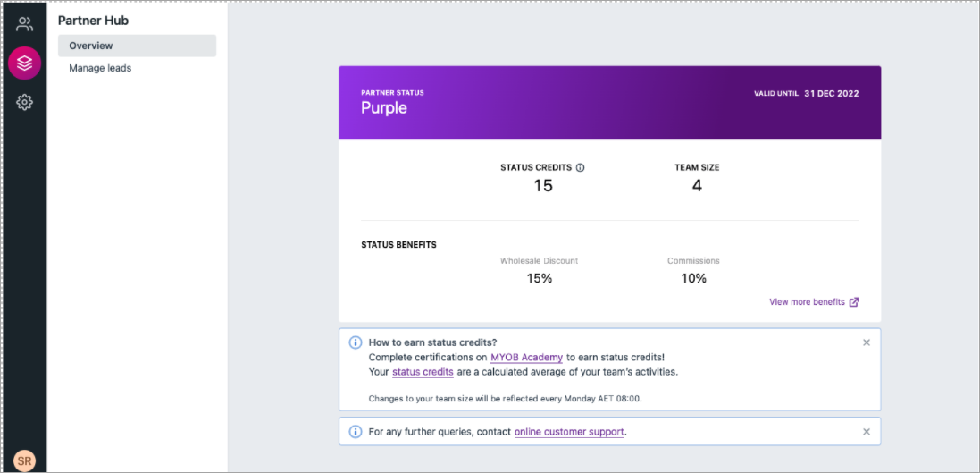Go to Manage leads
The image size is (980, 473).
coord(100,68)
